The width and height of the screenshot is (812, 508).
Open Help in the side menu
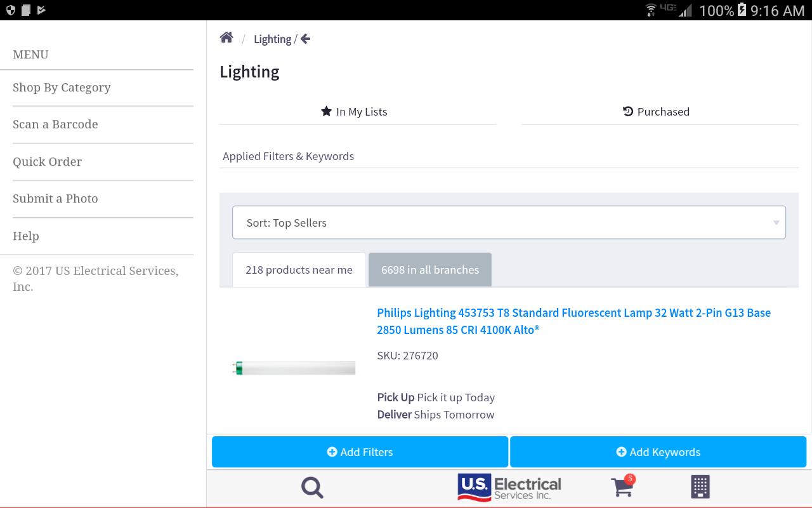pyautogui.click(x=103, y=236)
